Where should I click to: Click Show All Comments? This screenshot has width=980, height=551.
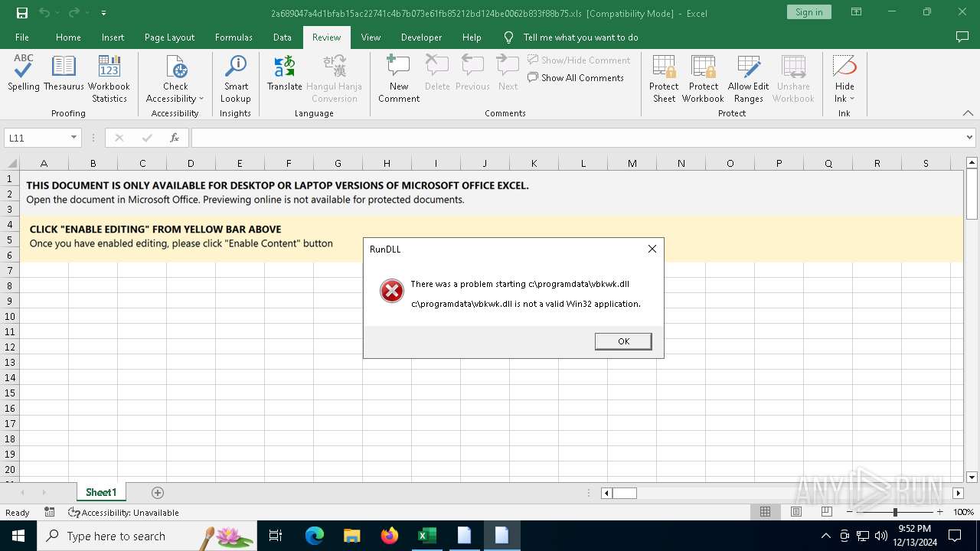pos(576,77)
